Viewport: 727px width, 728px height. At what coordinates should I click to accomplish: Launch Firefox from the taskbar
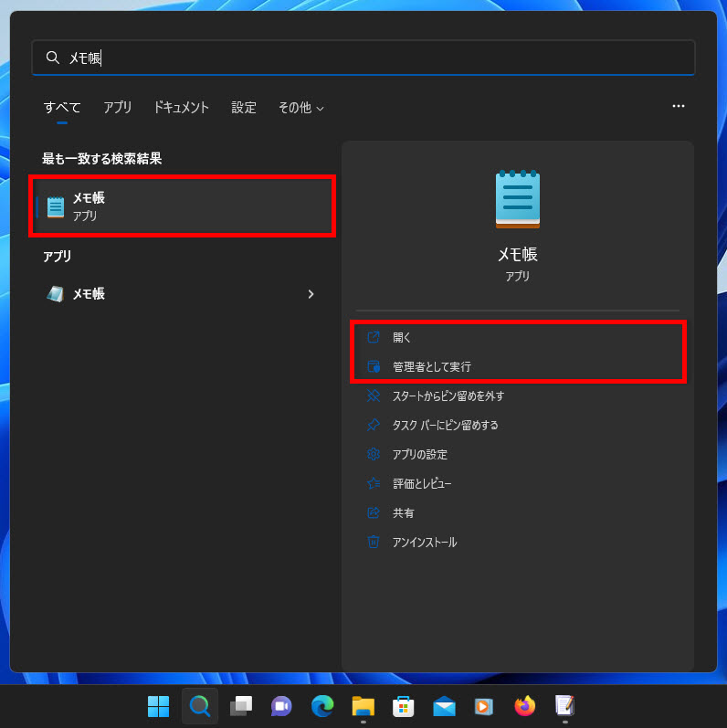(524, 706)
